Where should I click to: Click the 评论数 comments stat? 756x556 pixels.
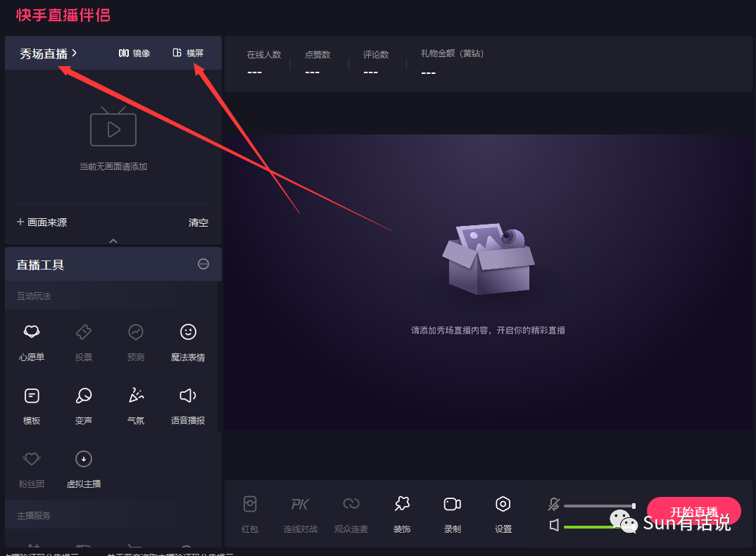coord(376,63)
